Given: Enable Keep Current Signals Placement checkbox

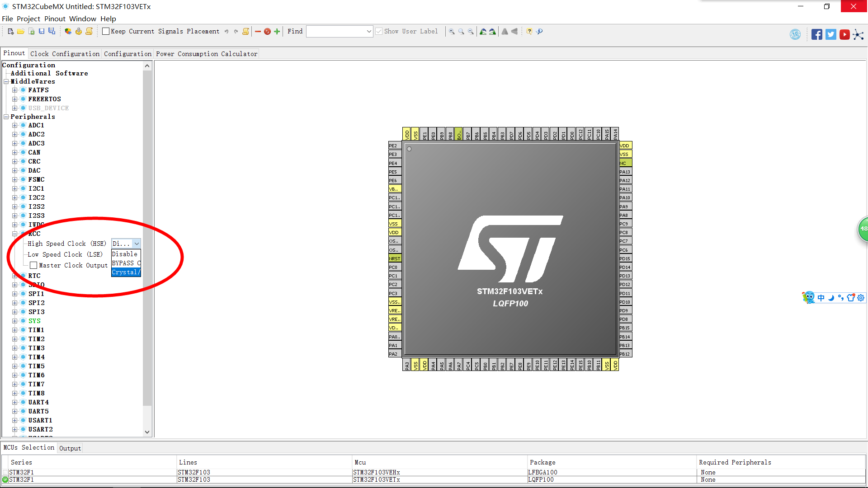Looking at the screenshot, I should (106, 32).
